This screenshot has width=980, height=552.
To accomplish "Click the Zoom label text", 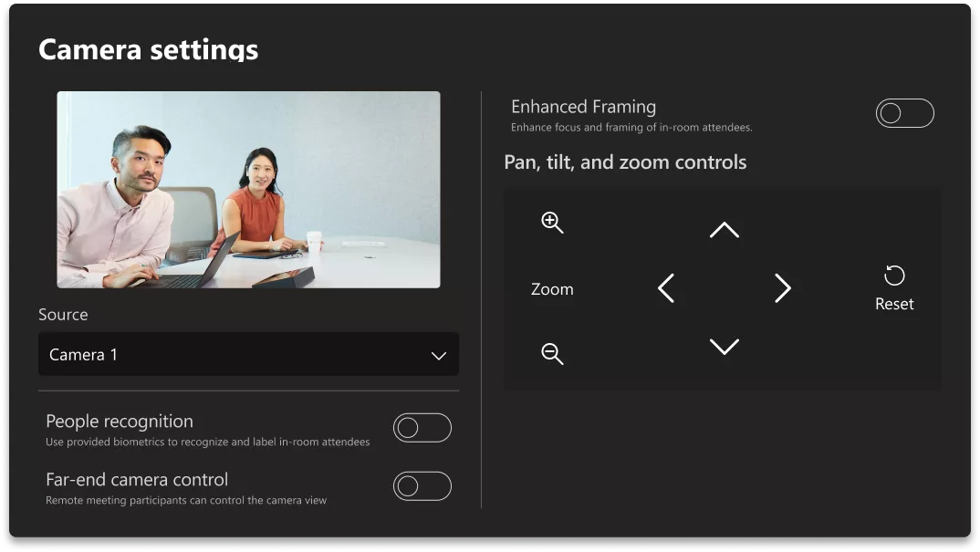I will point(552,289).
